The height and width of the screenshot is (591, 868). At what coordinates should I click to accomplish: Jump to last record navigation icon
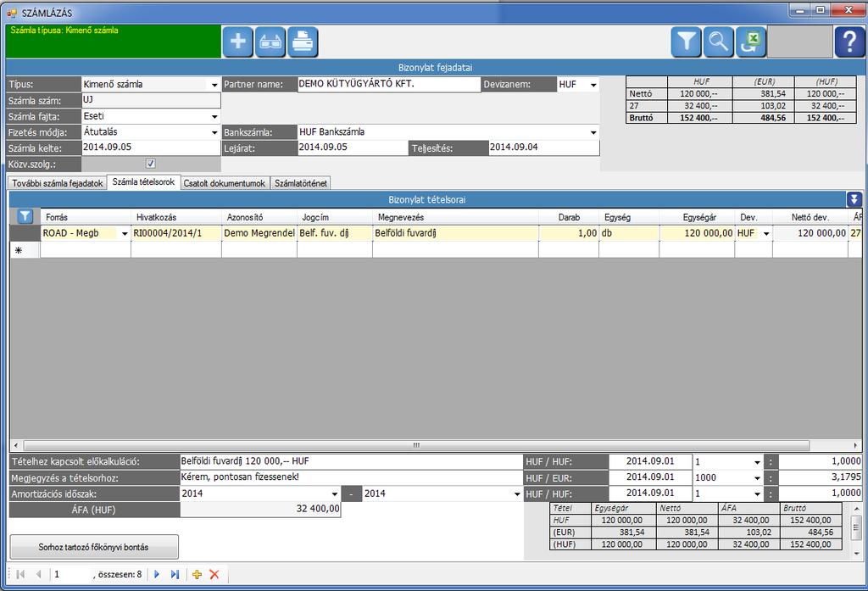pyautogui.click(x=175, y=574)
